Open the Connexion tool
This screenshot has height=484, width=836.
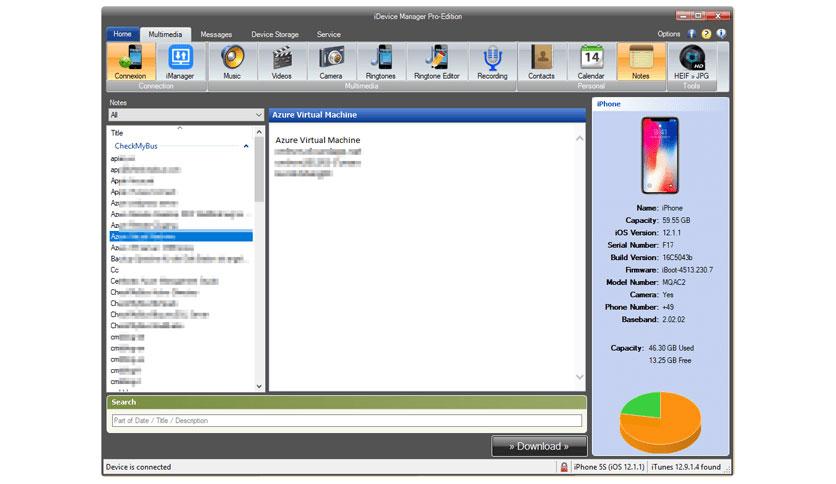(131, 62)
